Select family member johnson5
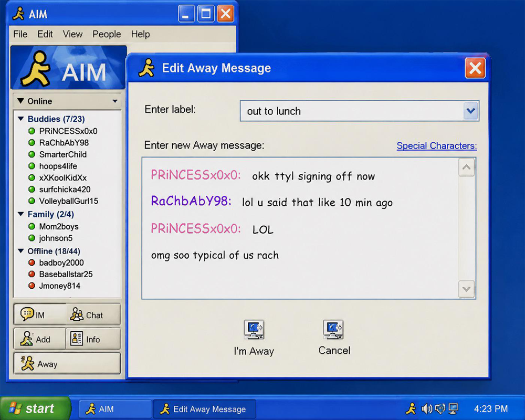This screenshot has width=525, height=420. [56, 238]
